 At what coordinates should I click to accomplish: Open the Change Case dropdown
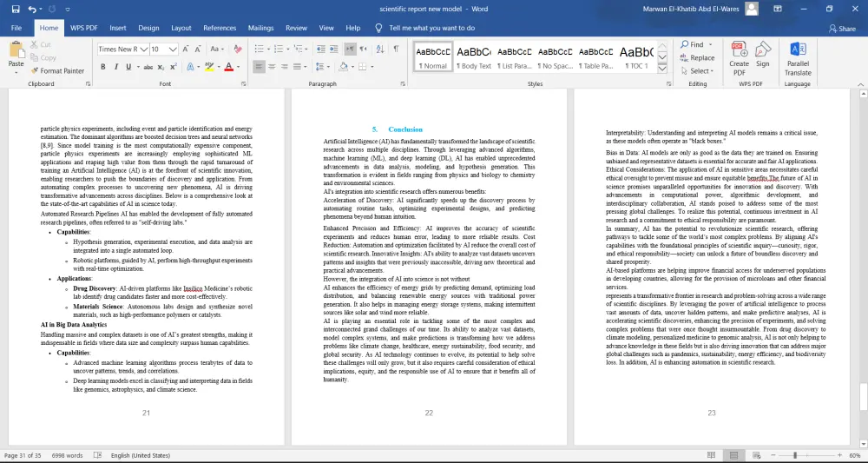point(217,50)
